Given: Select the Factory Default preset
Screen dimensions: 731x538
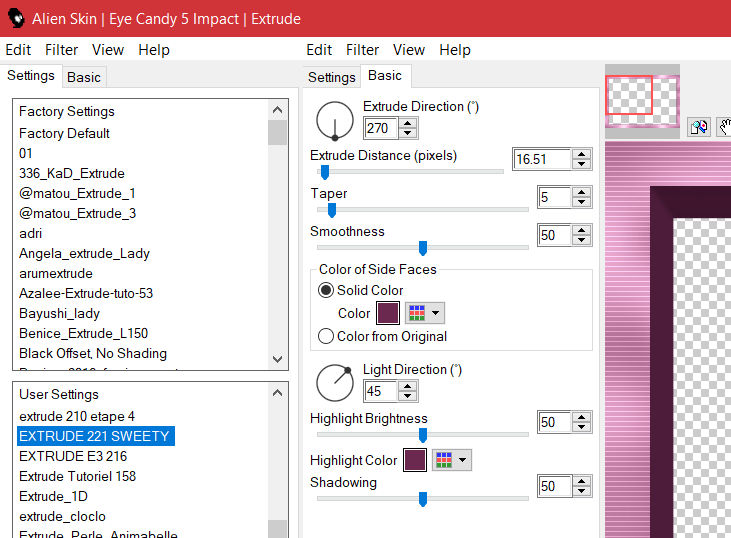Looking at the screenshot, I should click(64, 133).
